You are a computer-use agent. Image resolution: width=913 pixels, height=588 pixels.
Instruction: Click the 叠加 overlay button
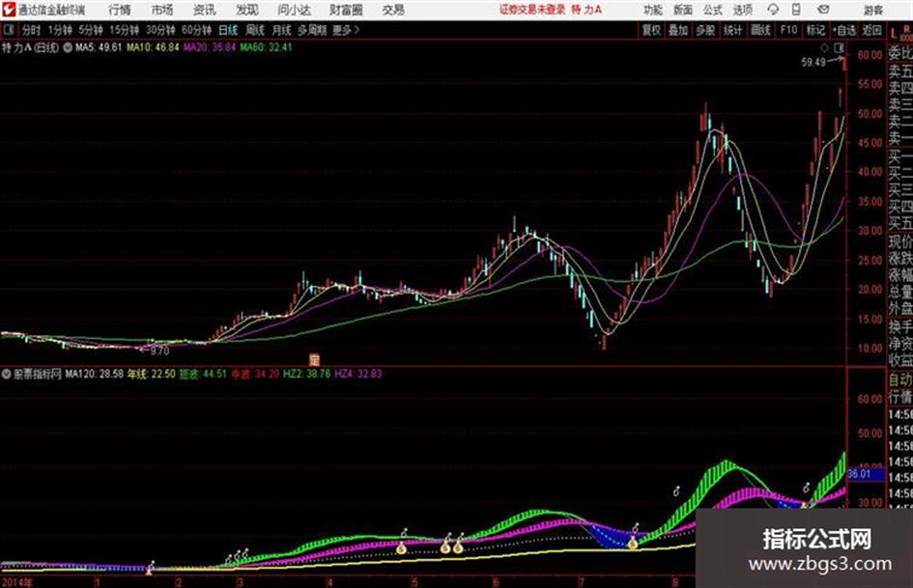tap(678, 30)
